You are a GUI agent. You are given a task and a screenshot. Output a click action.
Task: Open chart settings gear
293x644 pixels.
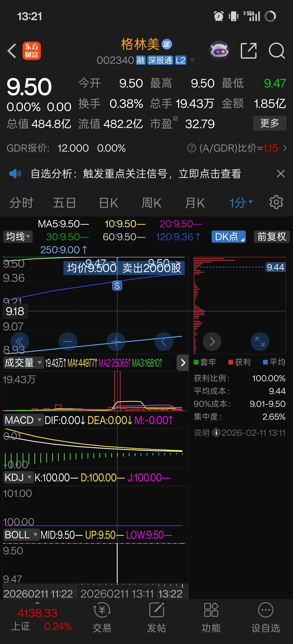(x=276, y=202)
